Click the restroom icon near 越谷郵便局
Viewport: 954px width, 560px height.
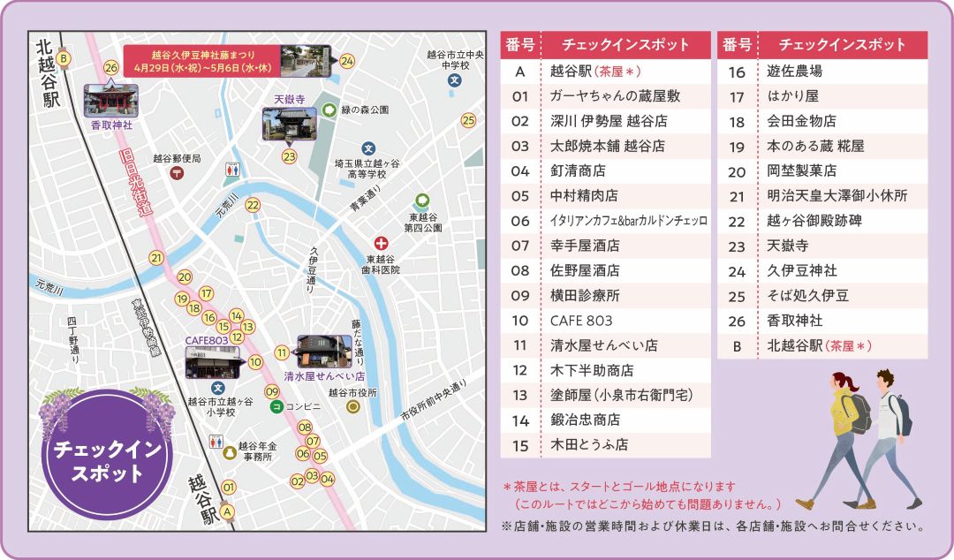pos(232,170)
